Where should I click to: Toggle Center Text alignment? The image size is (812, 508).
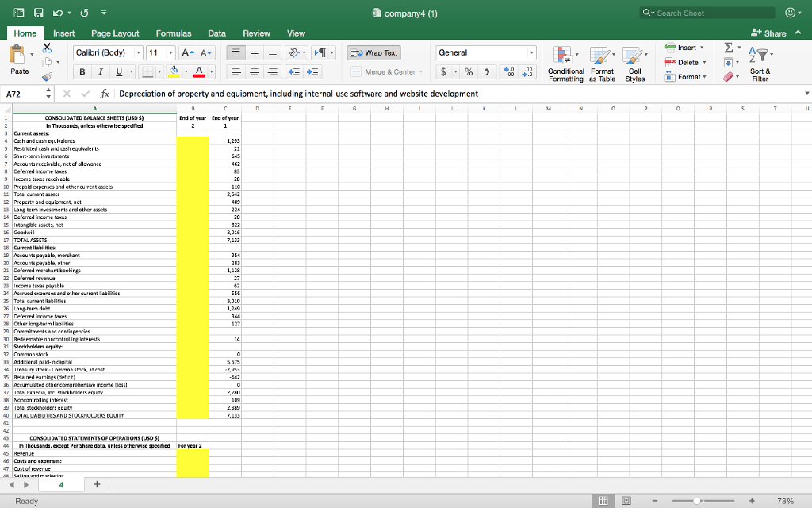tap(255, 71)
